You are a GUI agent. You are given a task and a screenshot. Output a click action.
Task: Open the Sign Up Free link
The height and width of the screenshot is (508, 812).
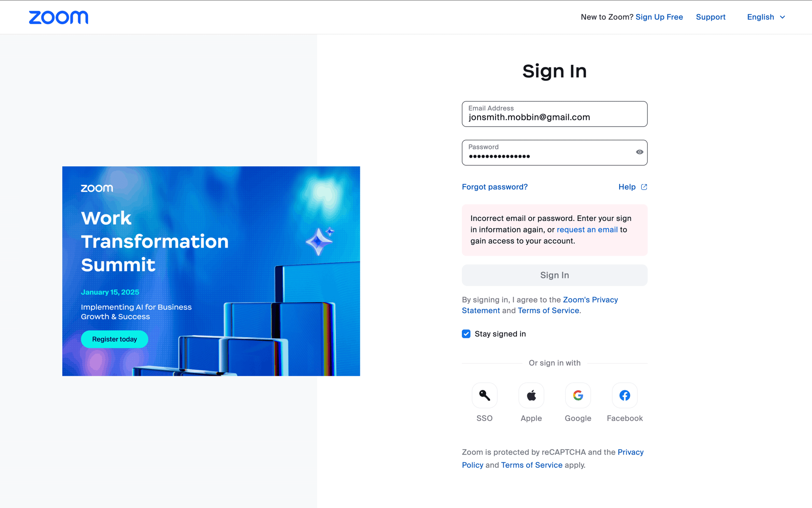659,17
